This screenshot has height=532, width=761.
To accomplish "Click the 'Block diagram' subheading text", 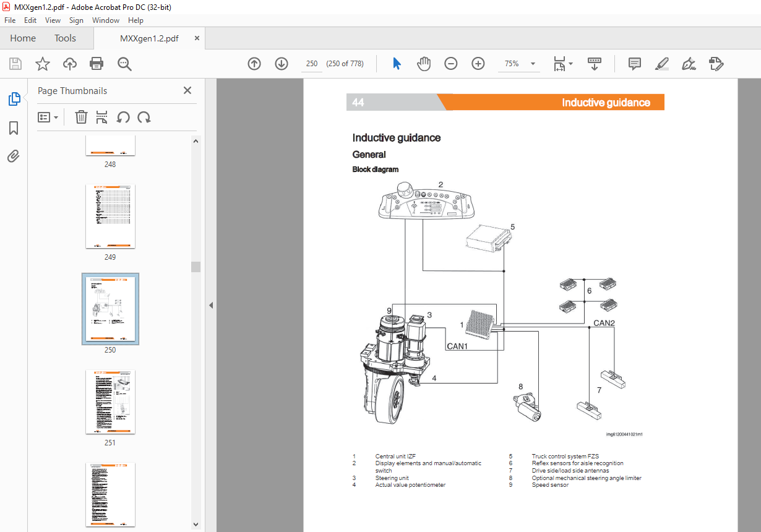I will click(x=376, y=169).
